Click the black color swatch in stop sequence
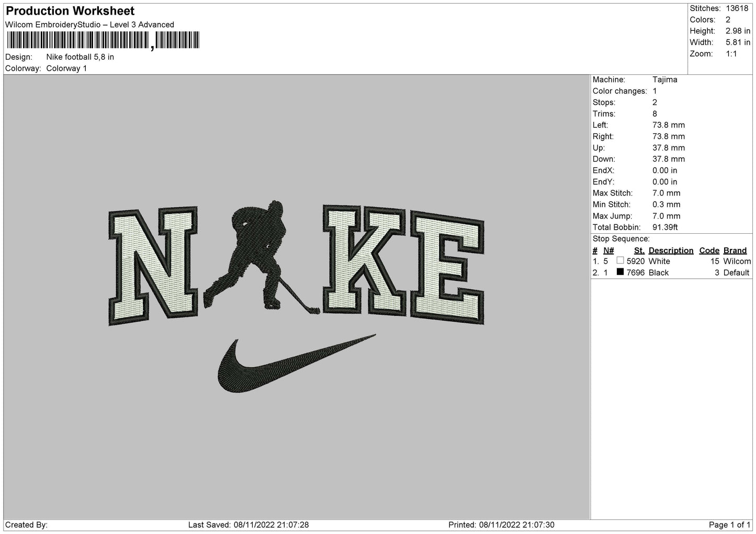Screen dimensions: 756x534 [620, 272]
